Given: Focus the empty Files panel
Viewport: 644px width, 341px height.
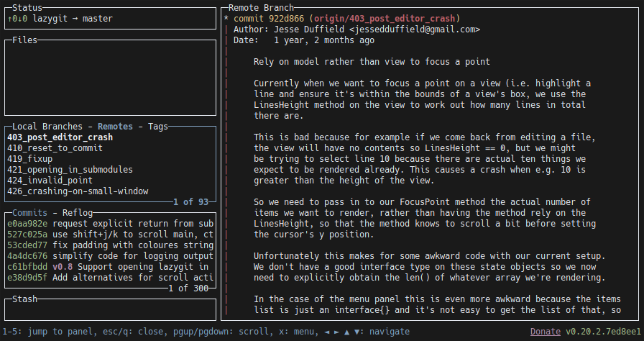Looking at the screenshot, I should [110, 78].
